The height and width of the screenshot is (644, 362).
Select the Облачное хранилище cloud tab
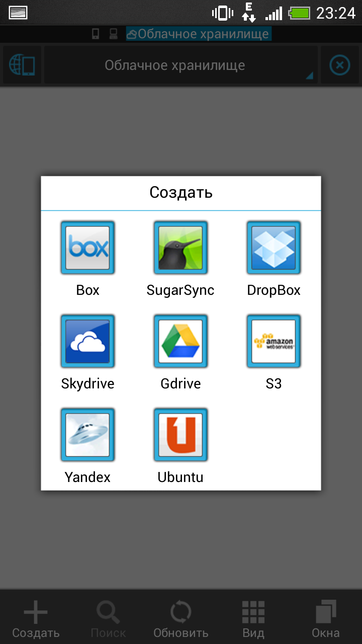point(199,34)
